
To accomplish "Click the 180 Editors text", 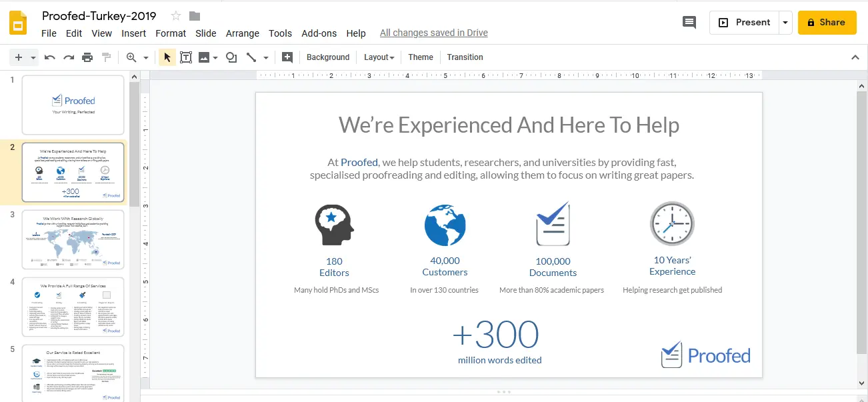I will tap(334, 267).
